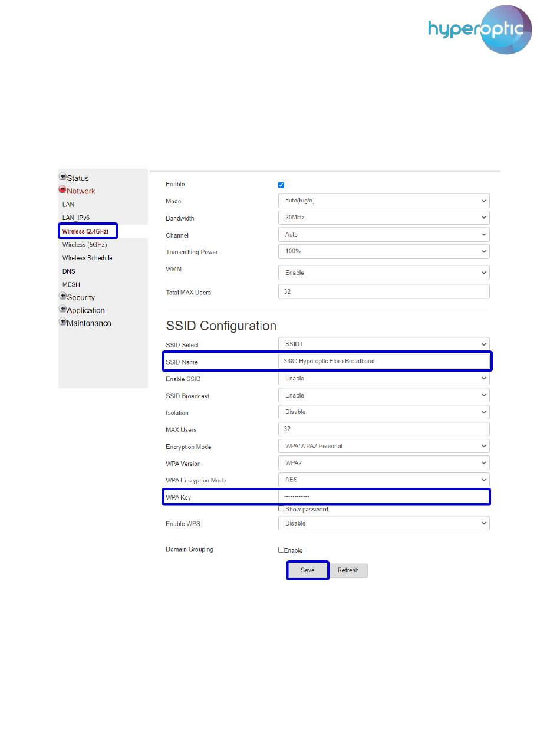Open the Channel Auto dropdown

[384, 235]
